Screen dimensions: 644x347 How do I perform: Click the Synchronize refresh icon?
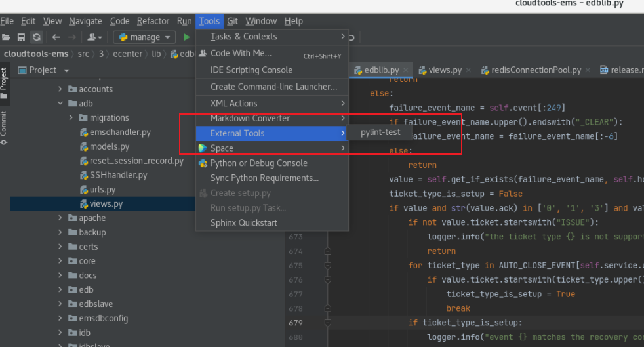pyautogui.click(x=37, y=37)
